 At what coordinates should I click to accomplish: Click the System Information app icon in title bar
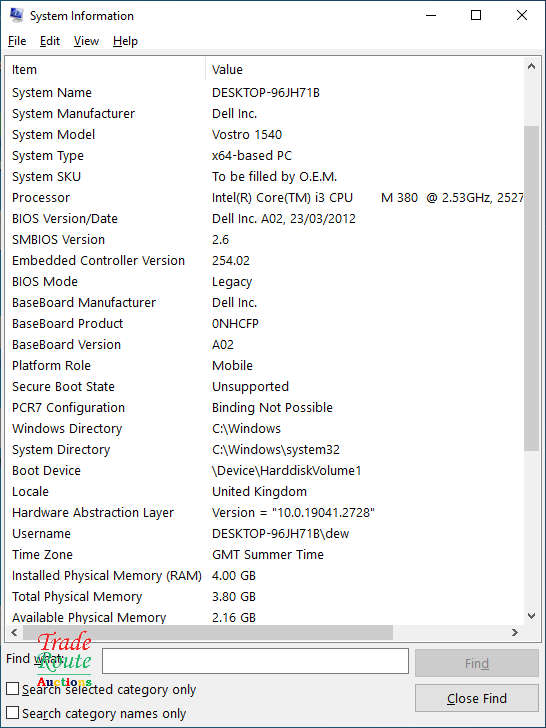point(17,15)
